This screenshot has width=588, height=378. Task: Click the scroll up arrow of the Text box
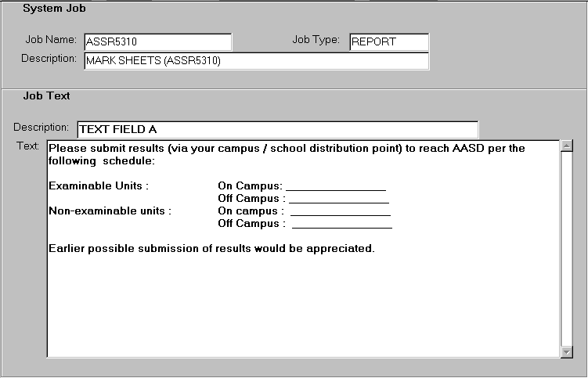pos(568,146)
